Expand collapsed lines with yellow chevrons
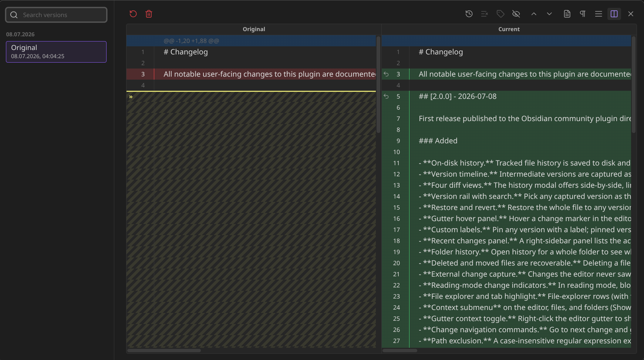Screen dimensions: 644x360 (131, 97)
